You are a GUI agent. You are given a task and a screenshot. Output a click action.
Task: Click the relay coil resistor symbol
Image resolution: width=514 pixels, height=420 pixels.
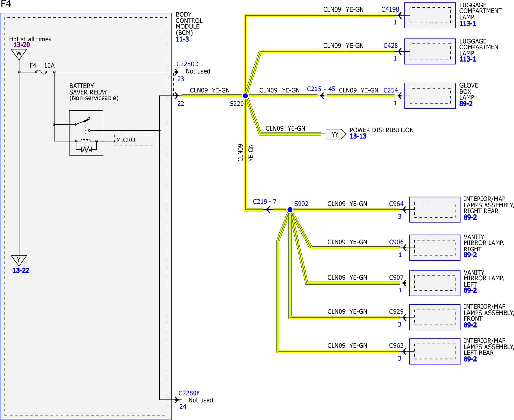[x=86, y=150]
